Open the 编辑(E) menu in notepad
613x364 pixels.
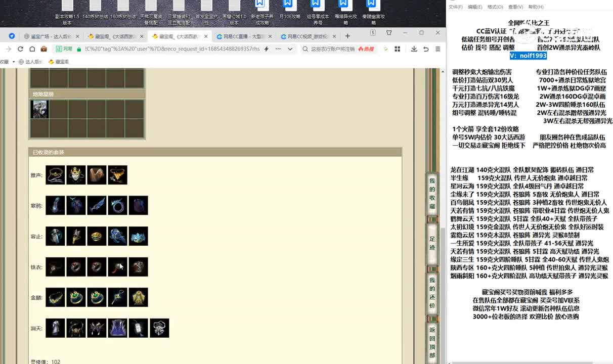[474, 7]
